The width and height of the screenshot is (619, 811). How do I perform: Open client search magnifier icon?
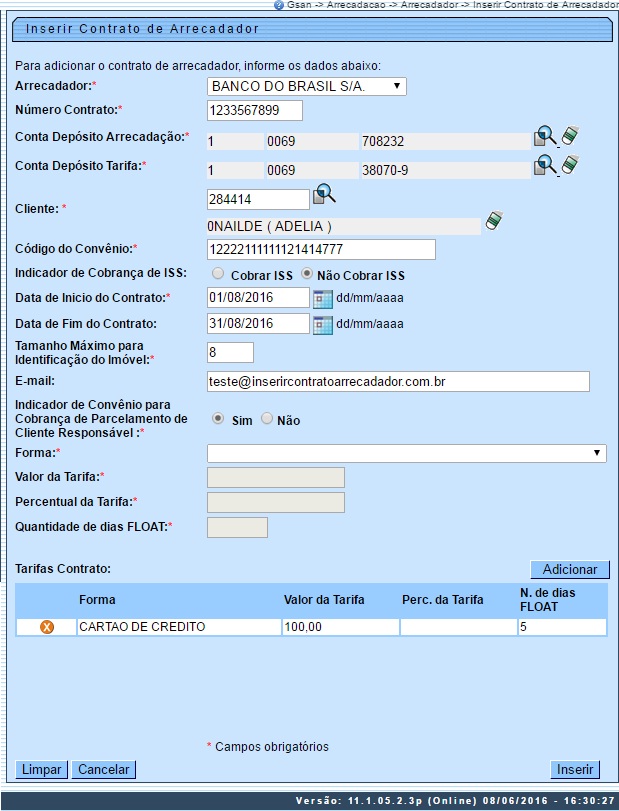click(x=324, y=194)
